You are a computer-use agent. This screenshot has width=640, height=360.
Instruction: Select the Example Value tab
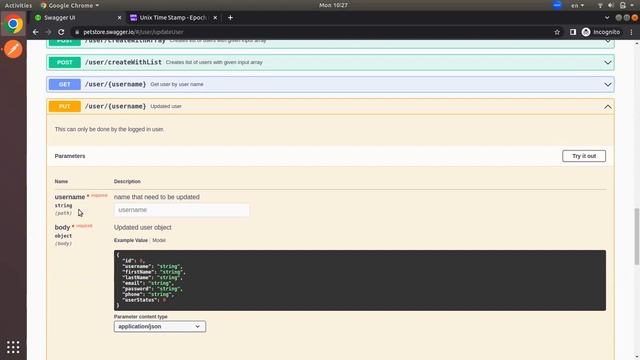(x=131, y=240)
